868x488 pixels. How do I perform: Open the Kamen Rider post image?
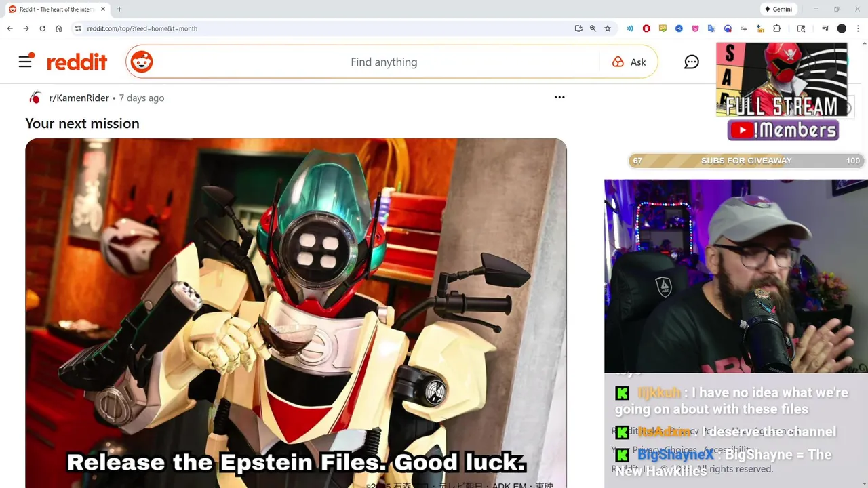[296, 313]
